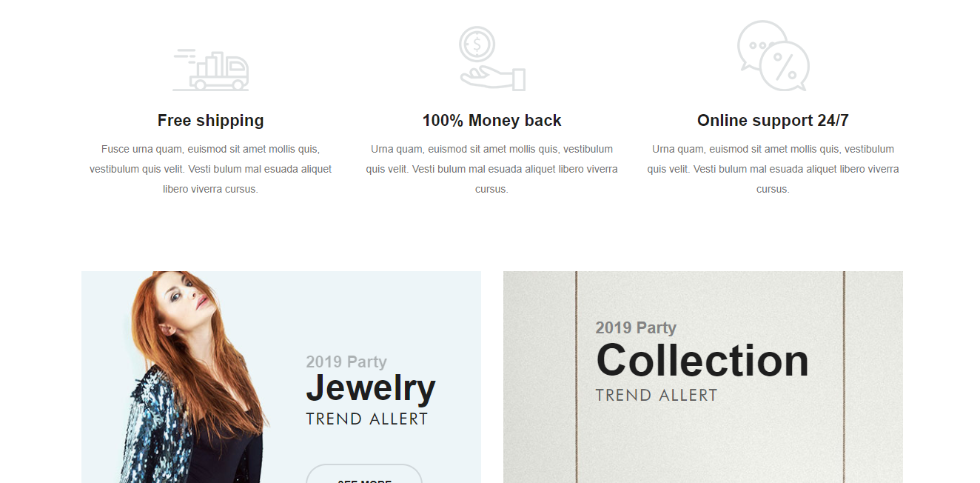The width and height of the screenshot is (980, 483).
Task: Click the description text under Free shipping
Action: point(210,169)
